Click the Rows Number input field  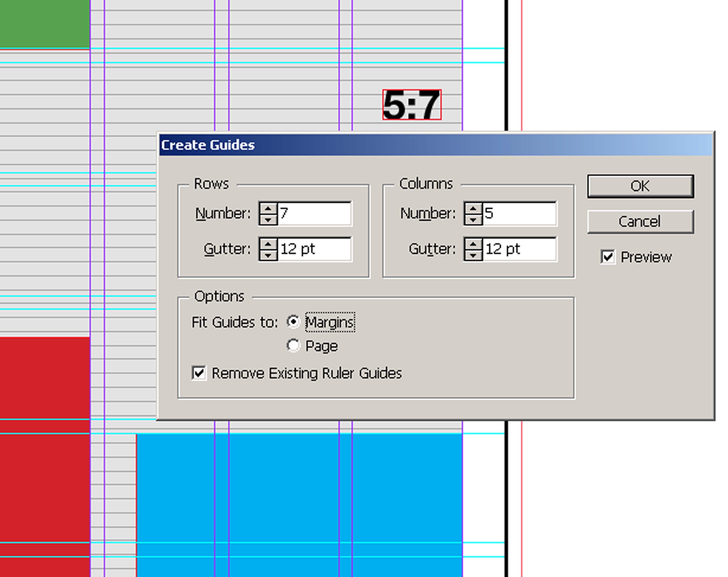[314, 213]
